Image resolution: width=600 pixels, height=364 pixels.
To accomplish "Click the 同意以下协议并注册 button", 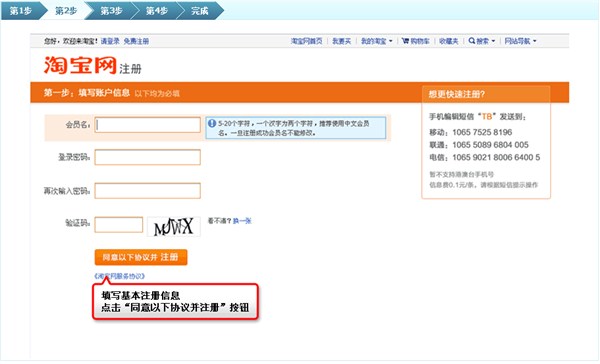I will [141, 257].
